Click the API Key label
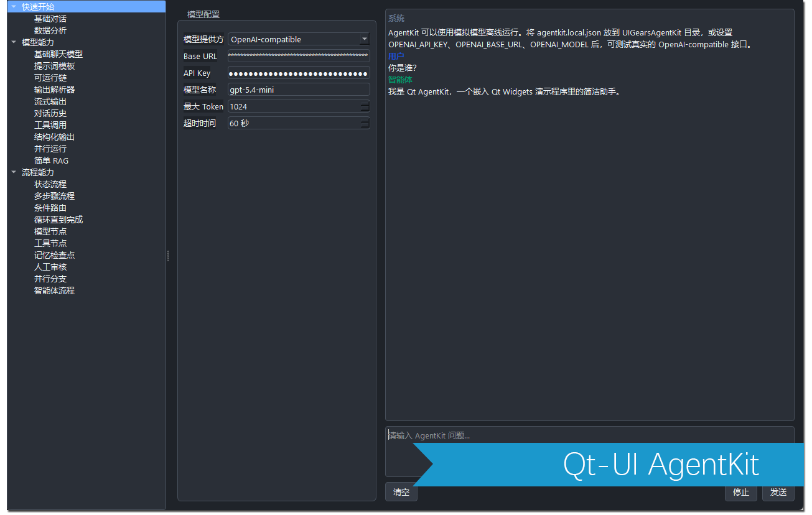Viewport: 812px width, 515px height. [197, 73]
